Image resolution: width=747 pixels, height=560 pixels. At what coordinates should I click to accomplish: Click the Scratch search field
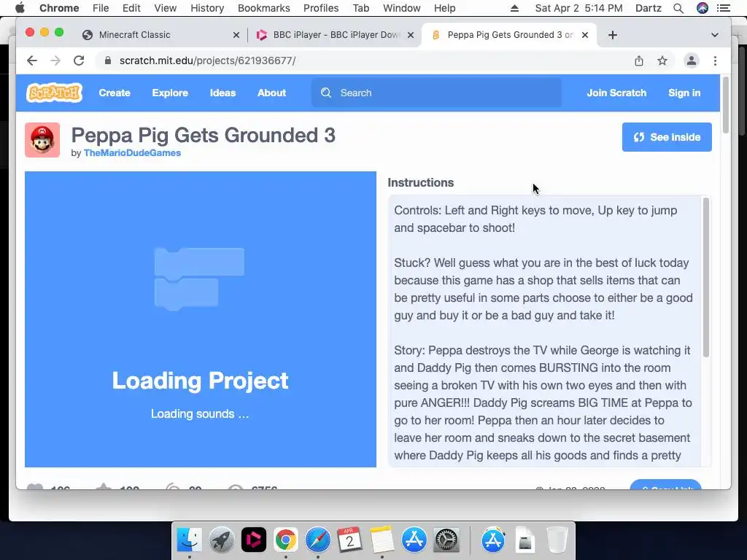[x=436, y=93]
